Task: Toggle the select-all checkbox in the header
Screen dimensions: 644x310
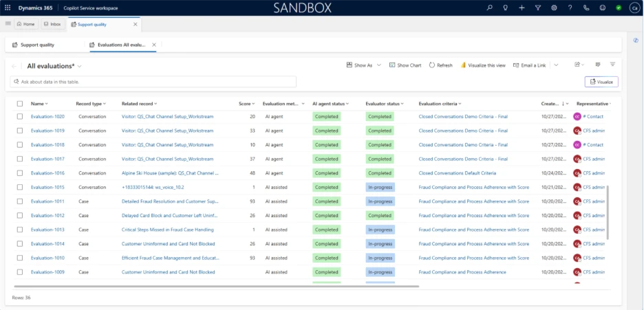Action: coord(20,104)
